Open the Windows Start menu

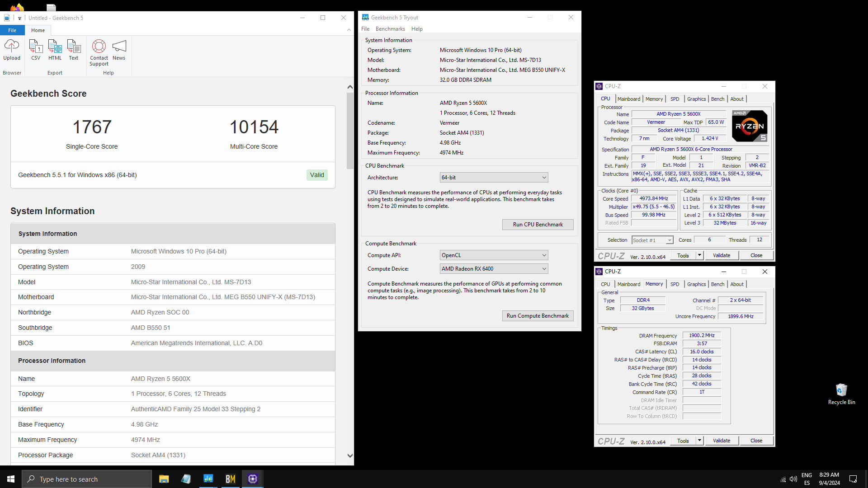click(x=11, y=479)
